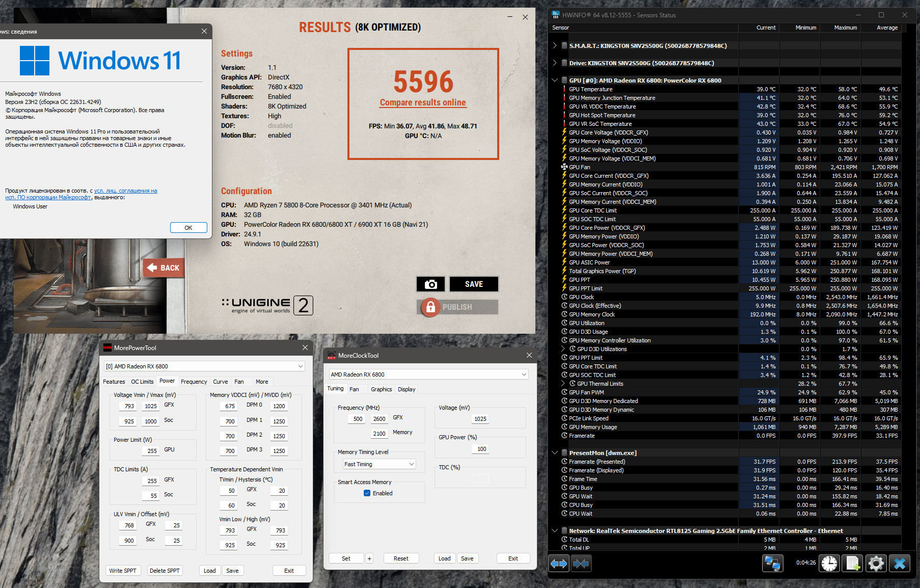Select the Total Graphics Power (TGP) row
The image size is (920, 588).
click(730, 271)
